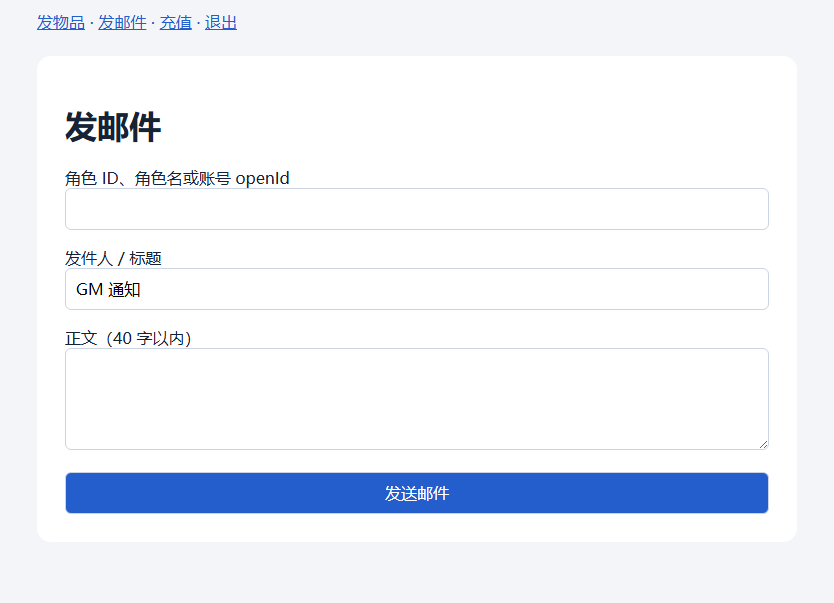Focus the 正文 message textarea

coord(417,399)
